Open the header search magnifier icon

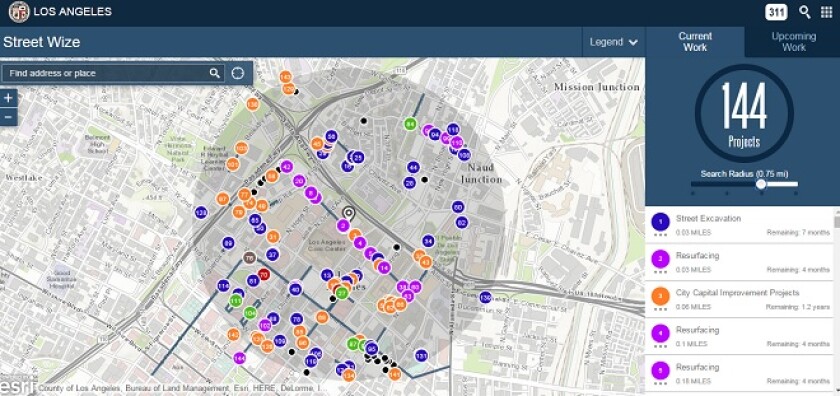click(804, 12)
